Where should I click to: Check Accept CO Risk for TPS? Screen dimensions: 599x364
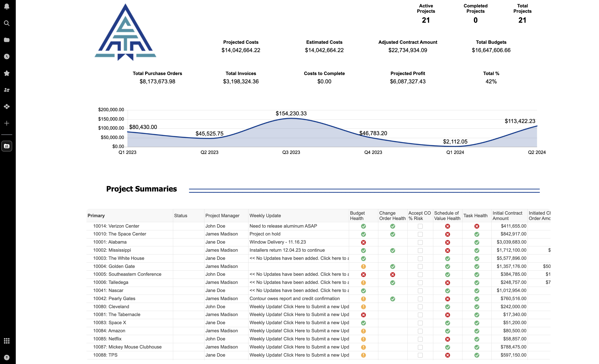click(x=420, y=355)
